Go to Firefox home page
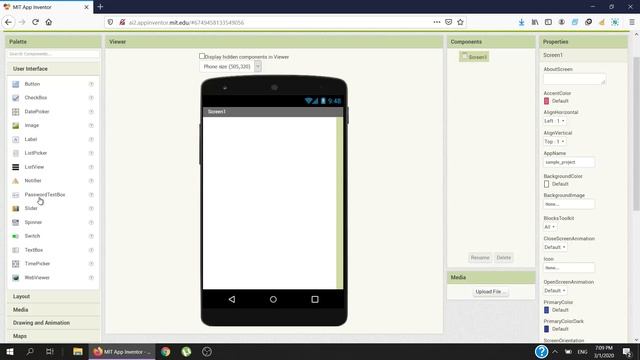Screen dimensions: 640x360 point(49,22)
